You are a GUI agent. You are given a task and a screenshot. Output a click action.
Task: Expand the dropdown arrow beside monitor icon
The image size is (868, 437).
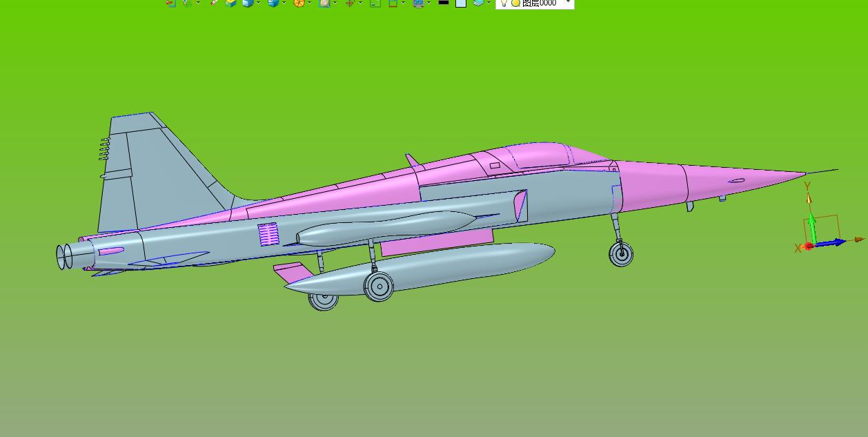(x=429, y=3)
